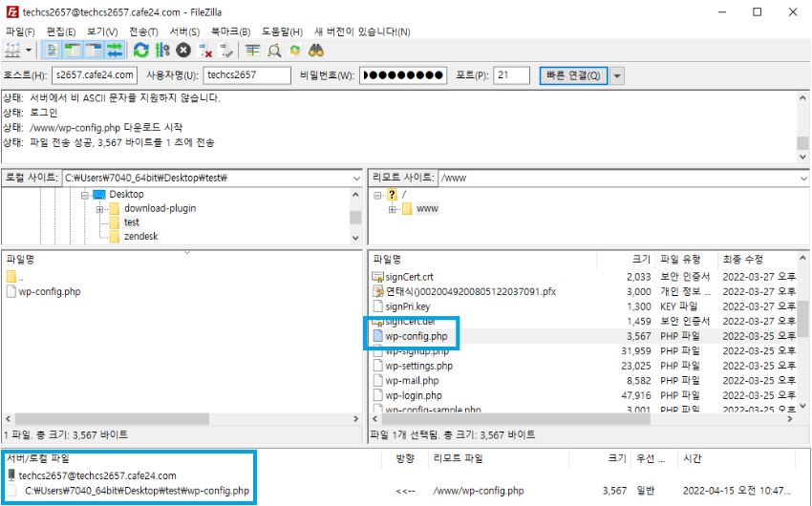
Task: Open the 도움말(H) menu
Action: click(x=282, y=32)
